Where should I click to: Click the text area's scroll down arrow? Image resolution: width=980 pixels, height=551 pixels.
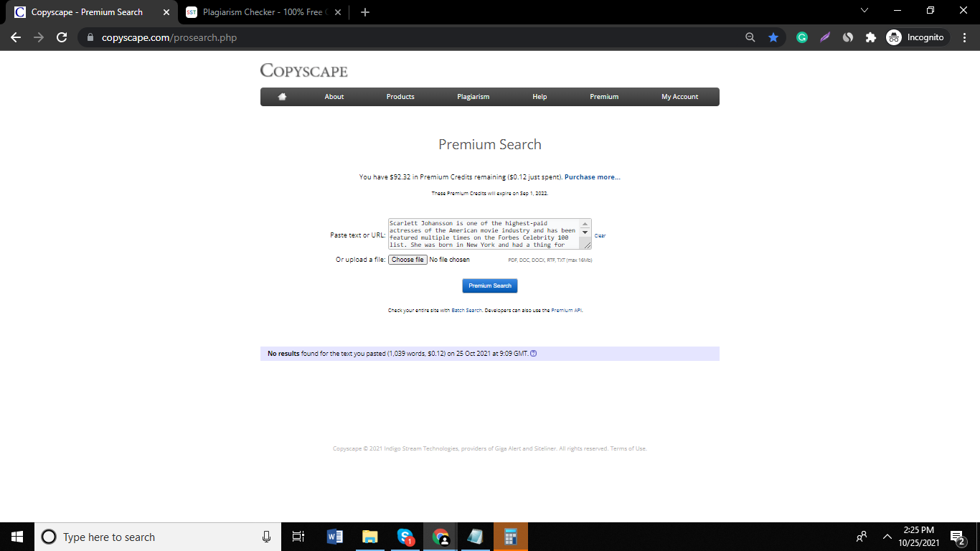tap(585, 233)
